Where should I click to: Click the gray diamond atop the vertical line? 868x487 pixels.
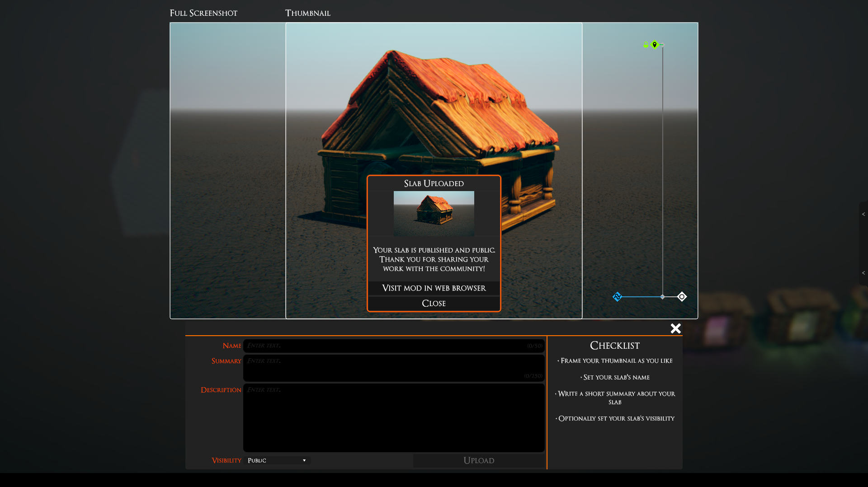coord(663,45)
